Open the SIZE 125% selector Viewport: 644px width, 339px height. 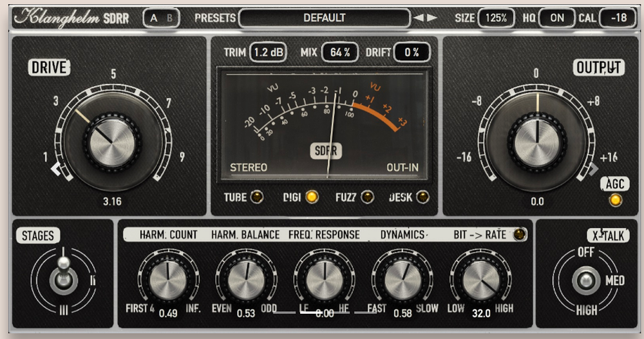click(x=496, y=18)
